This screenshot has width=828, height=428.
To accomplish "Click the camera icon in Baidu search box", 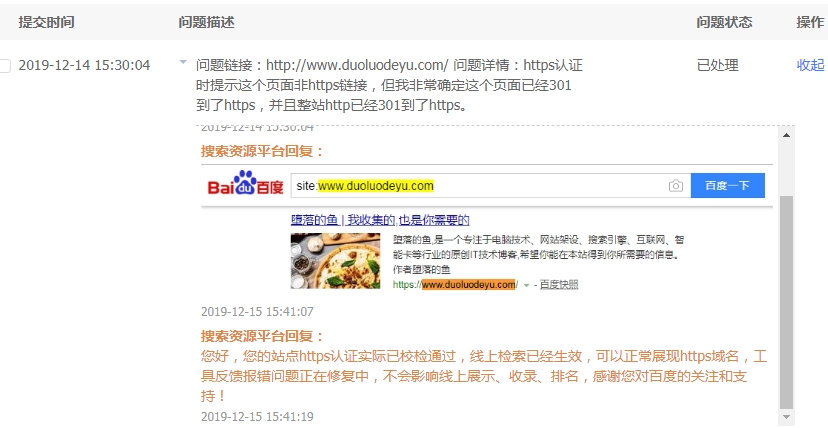I will click(675, 186).
